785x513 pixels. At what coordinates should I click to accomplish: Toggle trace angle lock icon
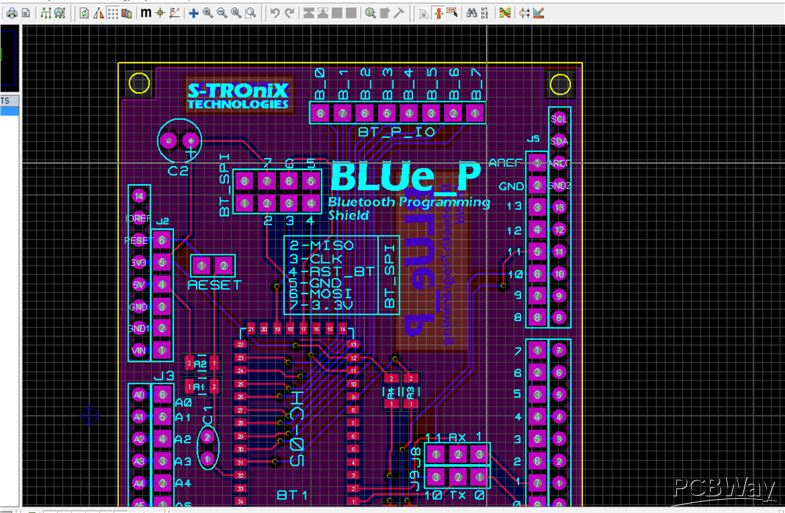click(424, 14)
